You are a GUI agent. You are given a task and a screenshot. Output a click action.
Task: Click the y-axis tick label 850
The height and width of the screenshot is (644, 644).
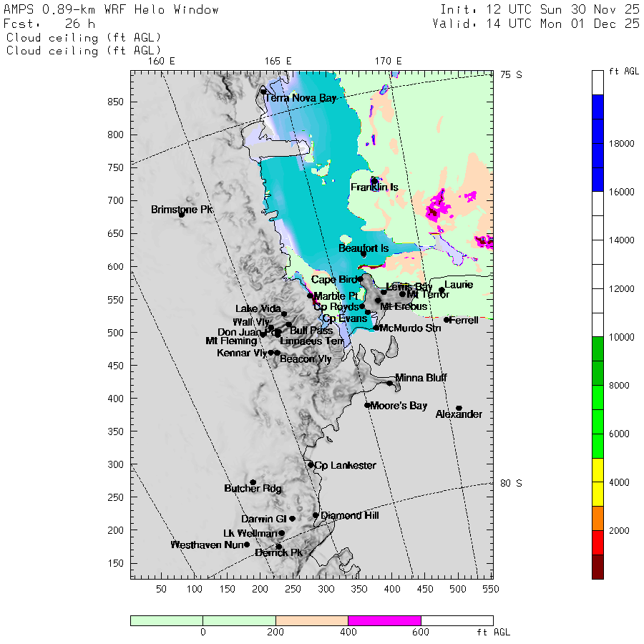(x=115, y=102)
